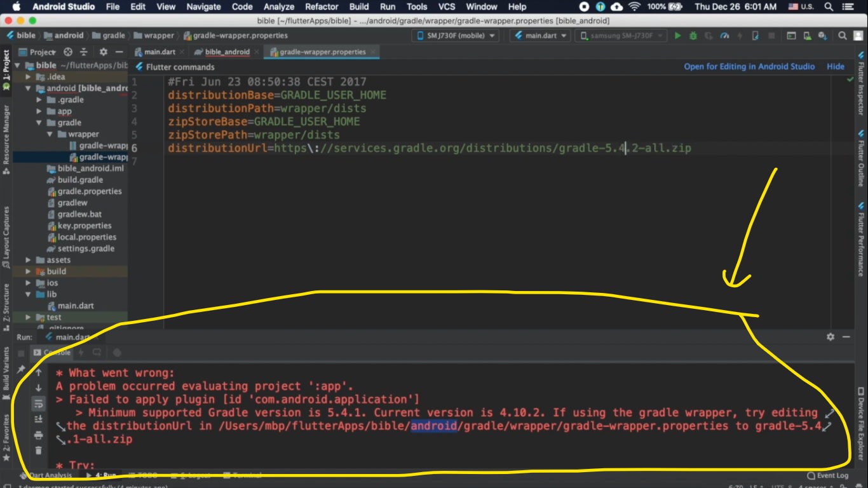Image resolution: width=868 pixels, height=488 pixels.
Task: Collapse the lib folder
Action: point(29,294)
